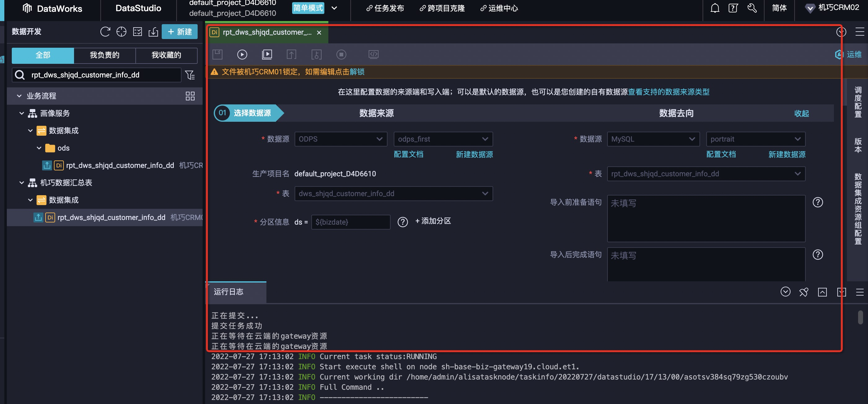Click the pin icon in log panel

804,292
